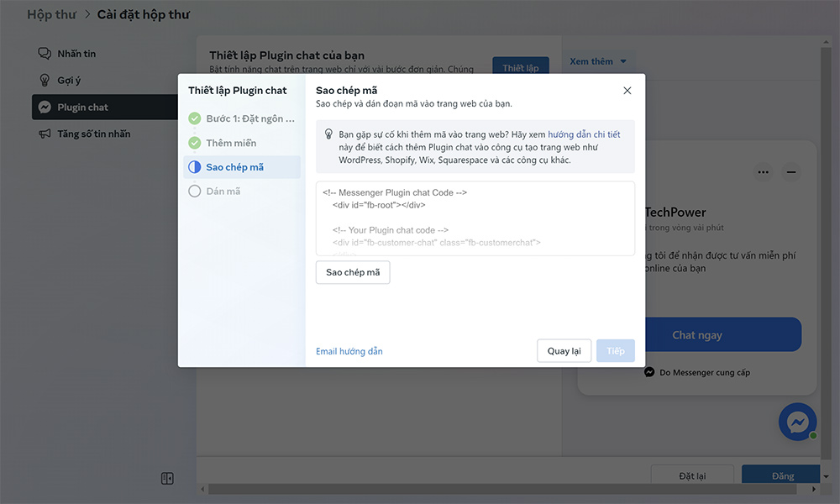Click inside the plugin code text box
Viewport: 840px width, 504px height.
tap(475, 218)
